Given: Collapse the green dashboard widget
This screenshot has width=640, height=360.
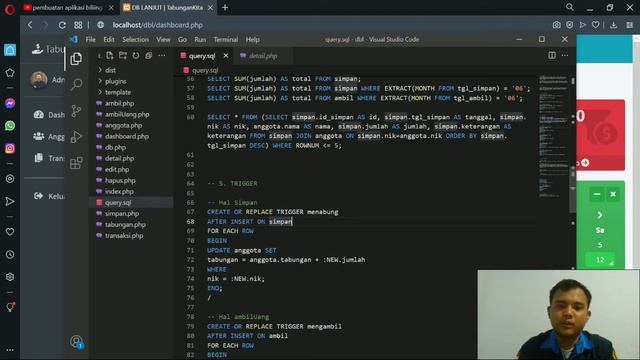Looking at the screenshot, I should click(x=597, y=194).
